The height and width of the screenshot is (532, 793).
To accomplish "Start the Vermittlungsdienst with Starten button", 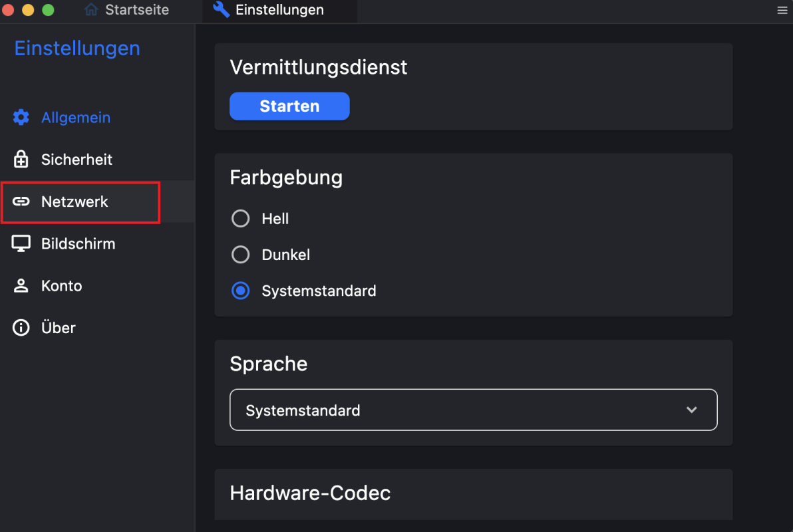I will click(x=289, y=106).
